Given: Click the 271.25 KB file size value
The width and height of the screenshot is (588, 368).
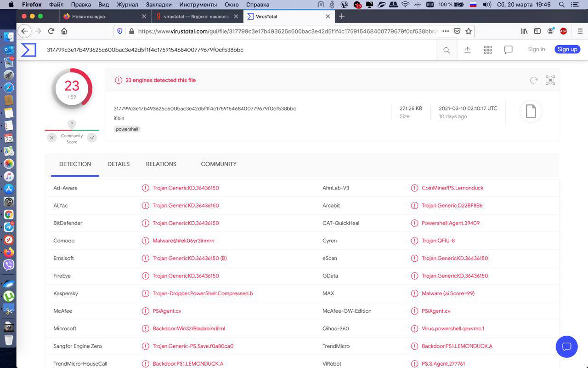Looking at the screenshot, I should [x=411, y=109].
